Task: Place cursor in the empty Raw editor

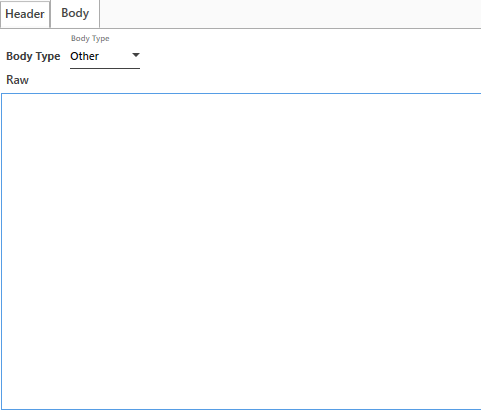Action: tap(241, 252)
